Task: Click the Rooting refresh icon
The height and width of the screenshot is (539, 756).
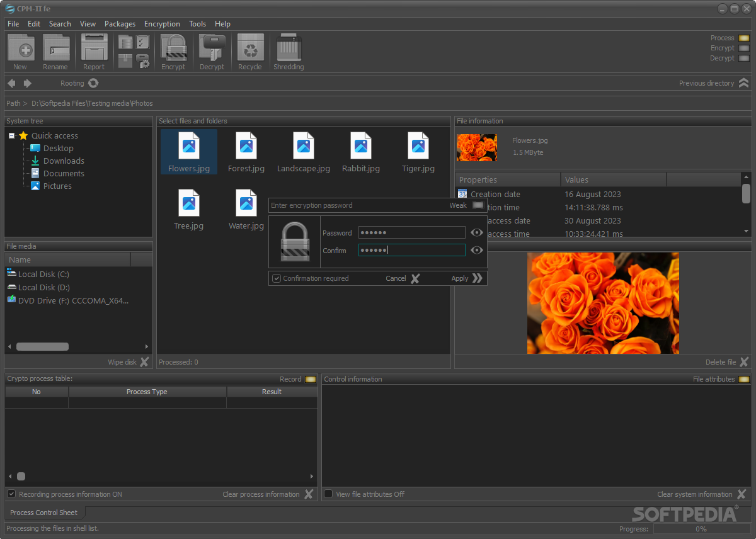Action: pos(93,83)
